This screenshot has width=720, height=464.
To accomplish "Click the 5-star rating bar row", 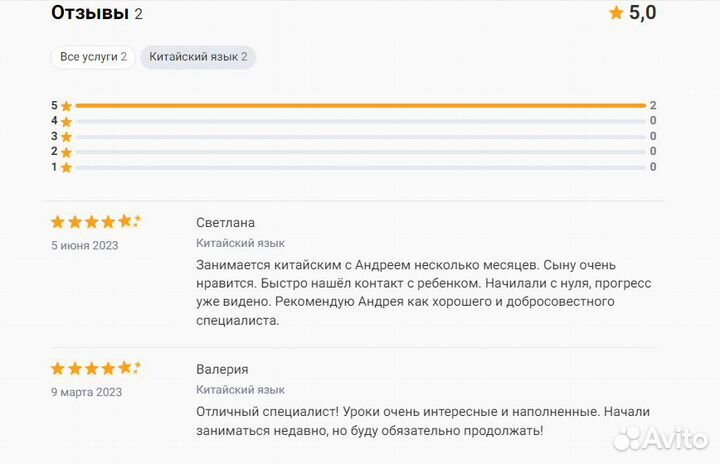I will (x=354, y=106).
